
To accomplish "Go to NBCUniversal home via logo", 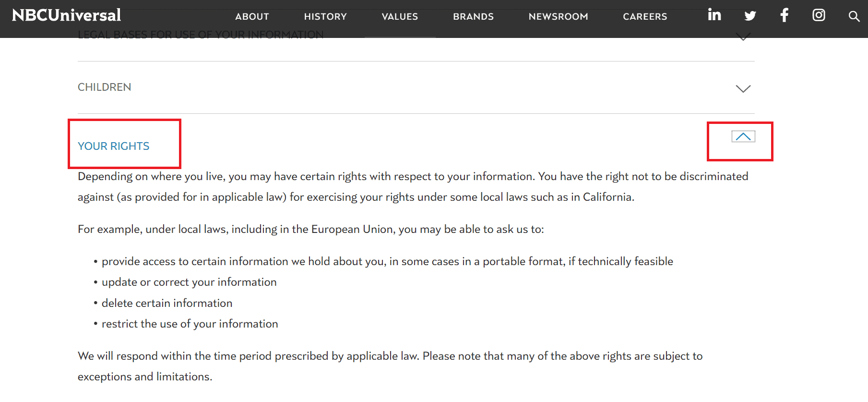I will click(66, 15).
